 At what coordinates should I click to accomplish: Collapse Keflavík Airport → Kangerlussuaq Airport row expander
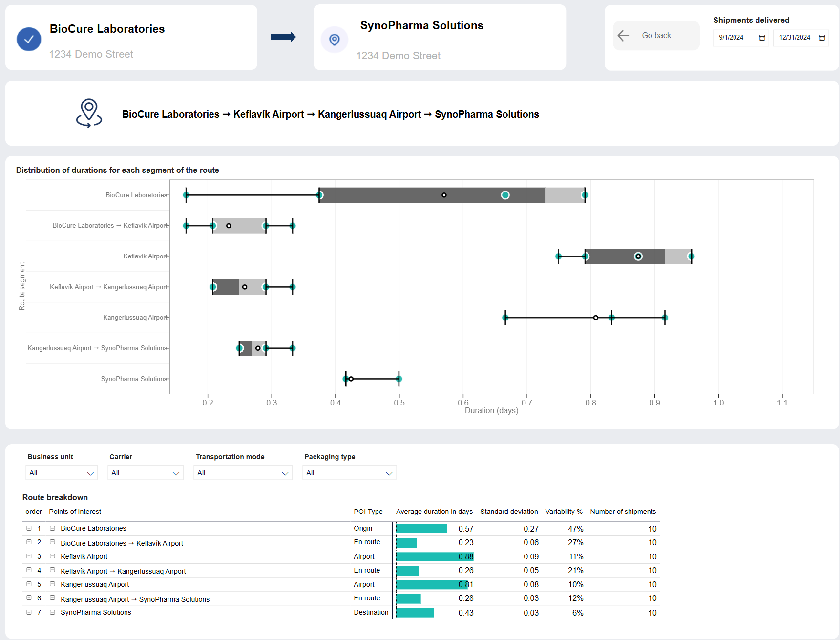pyautogui.click(x=52, y=570)
